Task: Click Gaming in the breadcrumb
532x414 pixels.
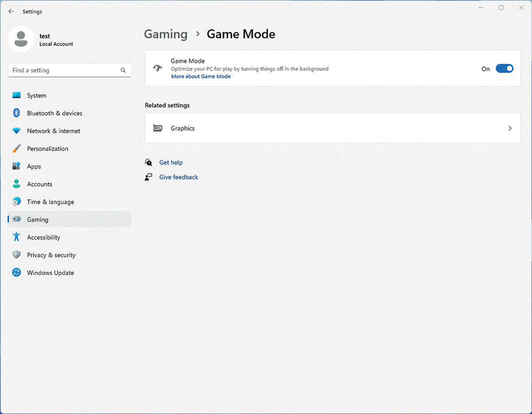Action: [x=166, y=34]
